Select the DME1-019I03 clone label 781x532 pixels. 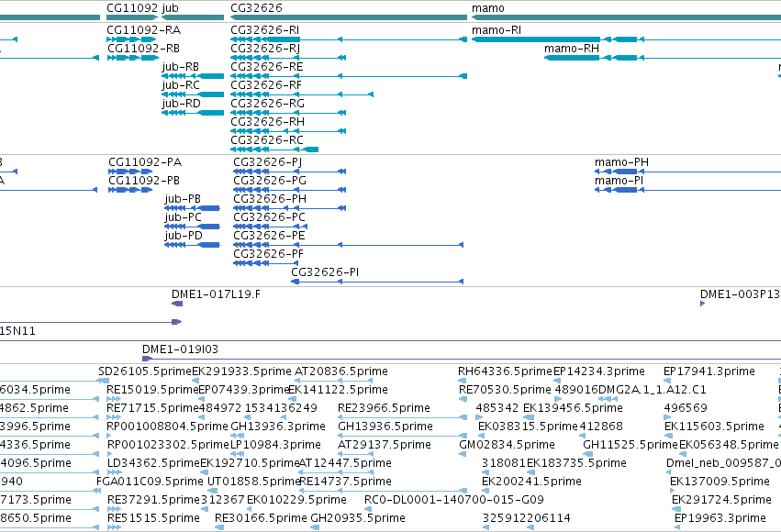point(180,349)
